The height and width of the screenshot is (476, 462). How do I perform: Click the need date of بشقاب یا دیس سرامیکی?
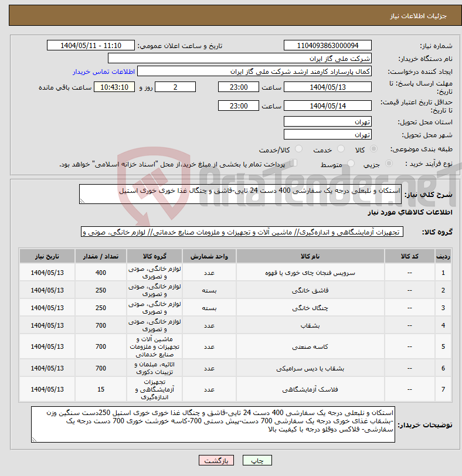pos(47,368)
